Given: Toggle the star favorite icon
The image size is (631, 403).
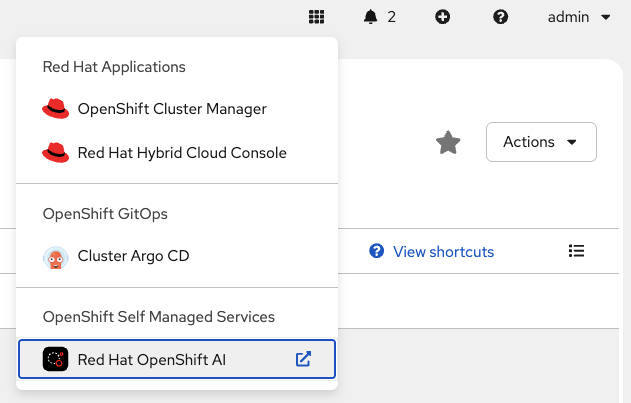Looking at the screenshot, I should click(448, 143).
